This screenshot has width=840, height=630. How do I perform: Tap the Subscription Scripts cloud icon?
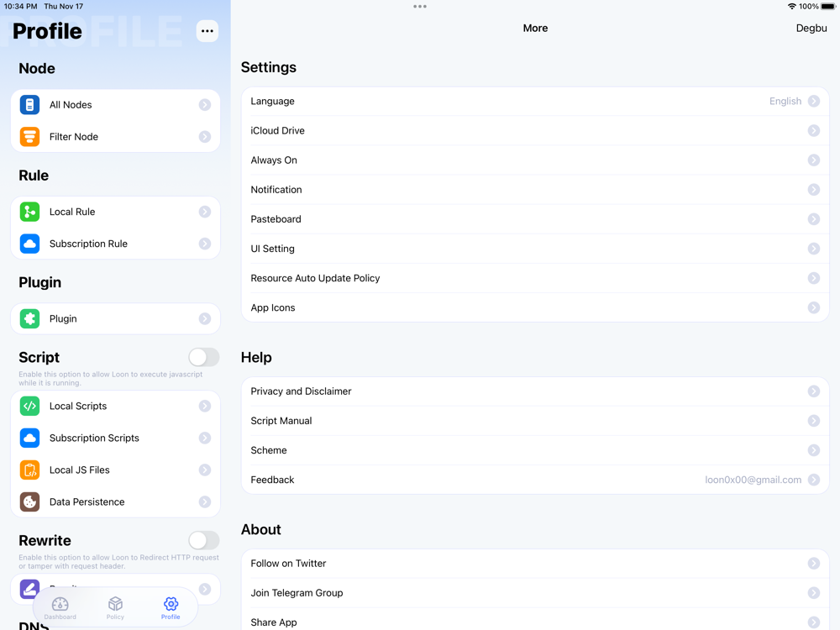click(29, 438)
